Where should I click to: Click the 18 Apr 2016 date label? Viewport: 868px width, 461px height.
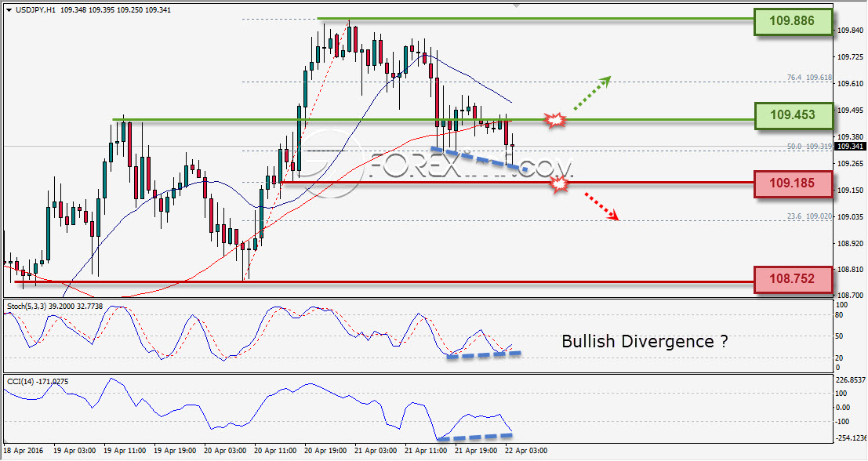(x=23, y=451)
